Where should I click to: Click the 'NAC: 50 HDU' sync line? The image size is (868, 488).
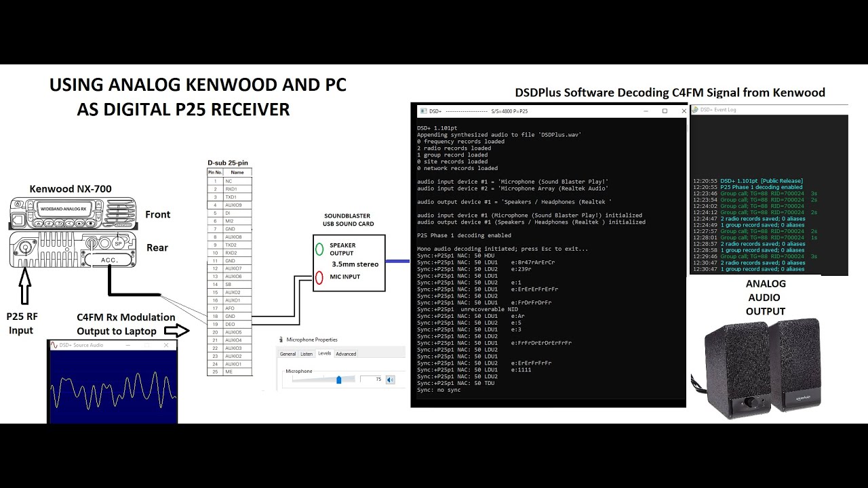click(x=456, y=256)
